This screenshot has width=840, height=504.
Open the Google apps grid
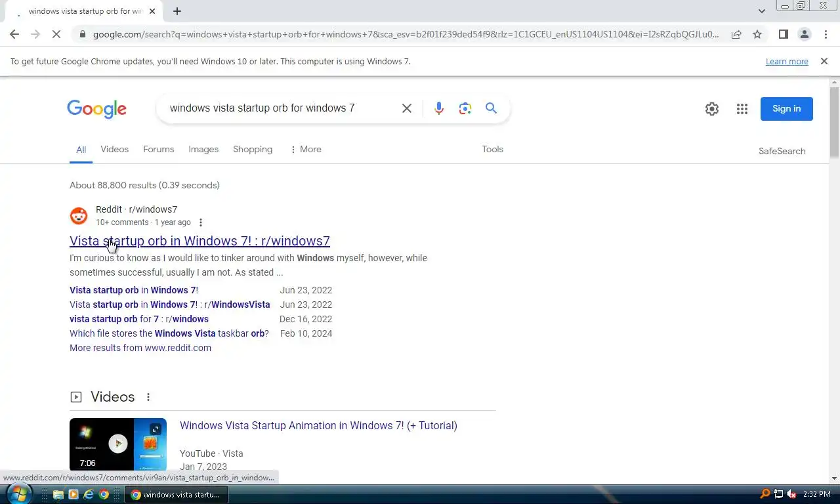[x=742, y=109]
